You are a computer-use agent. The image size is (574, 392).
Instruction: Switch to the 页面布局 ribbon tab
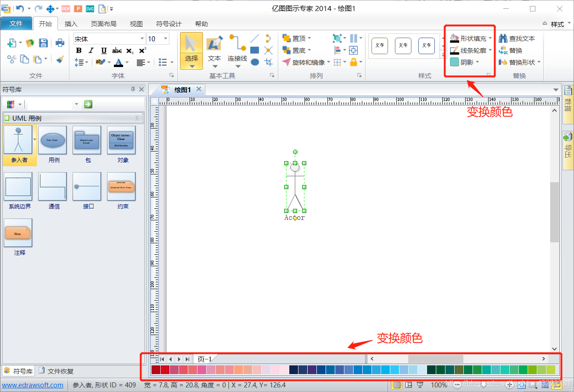click(103, 24)
